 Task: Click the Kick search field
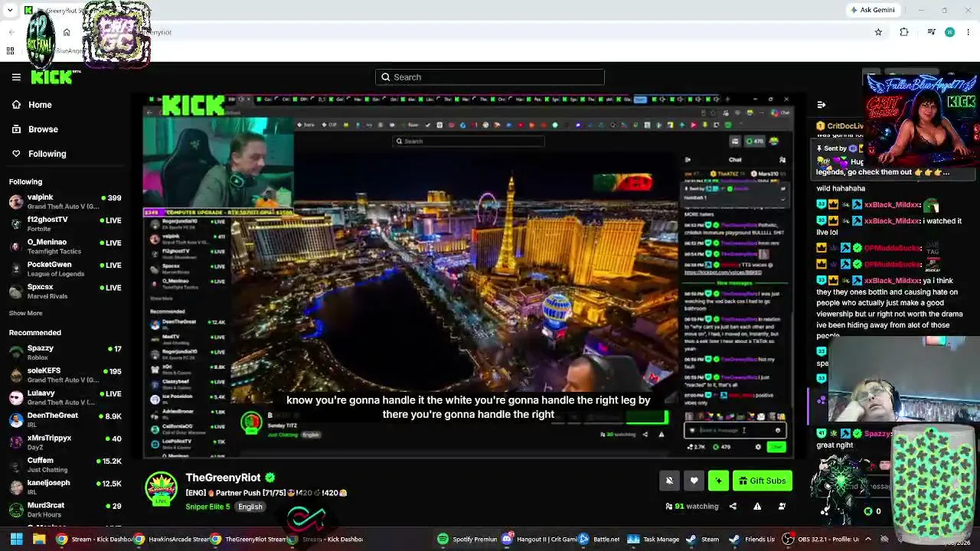[x=490, y=77]
